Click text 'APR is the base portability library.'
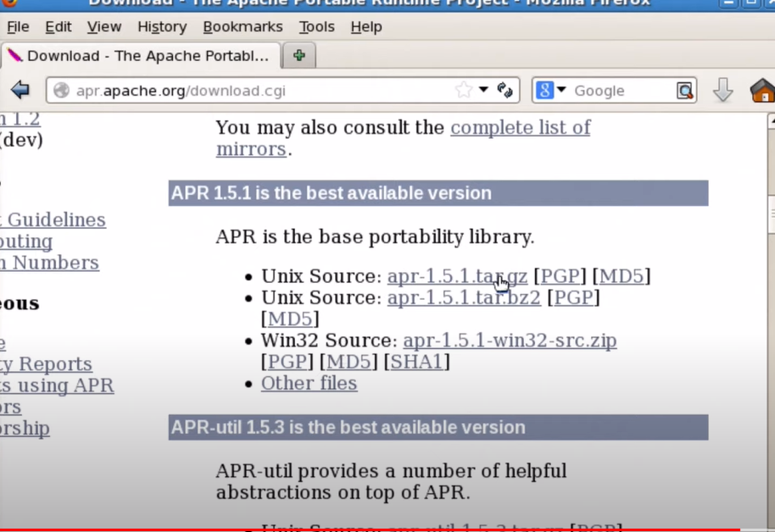The image size is (775, 532). click(x=375, y=236)
